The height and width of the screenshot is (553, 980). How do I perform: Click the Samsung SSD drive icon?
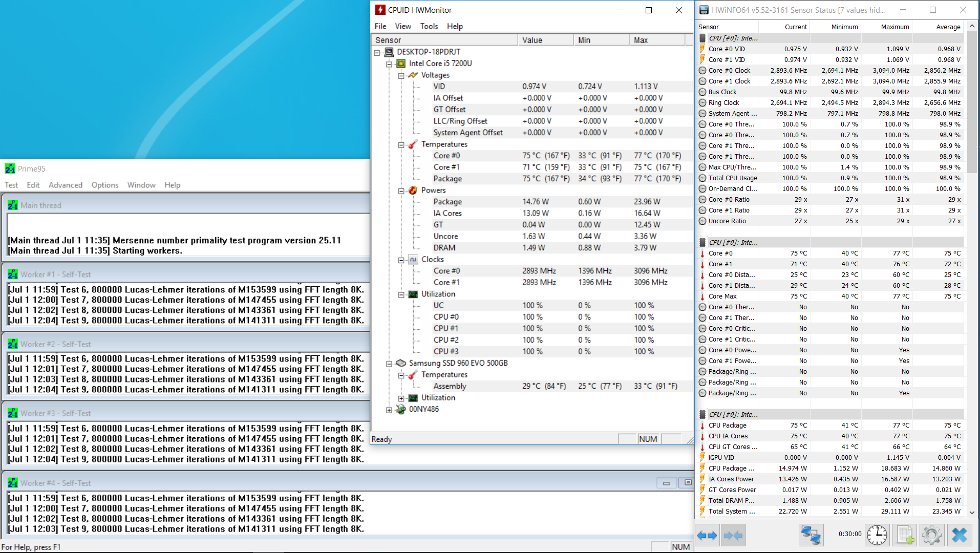click(x=401, y=363)
